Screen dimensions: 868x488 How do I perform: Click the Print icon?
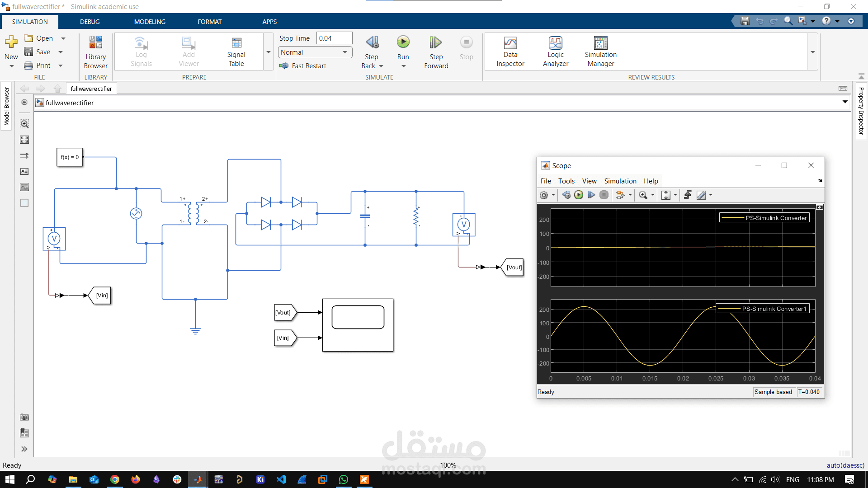[x=28, y=66]
